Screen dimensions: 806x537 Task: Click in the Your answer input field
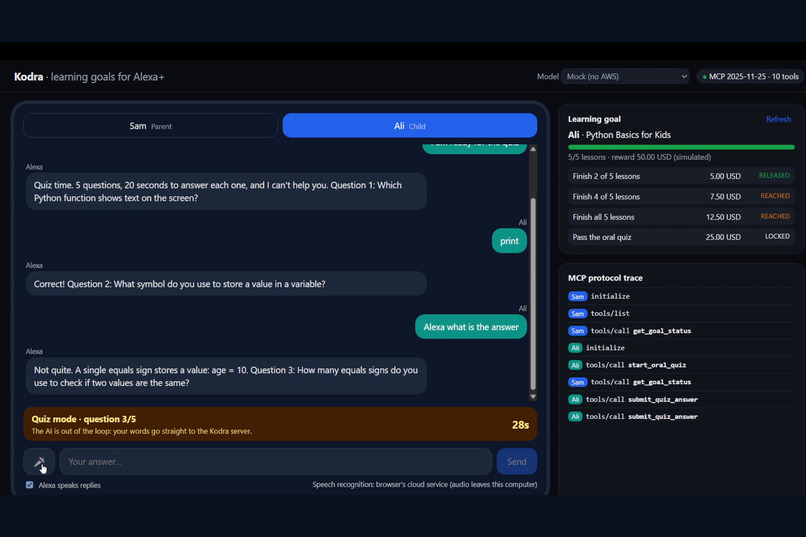tap(276, 461)
